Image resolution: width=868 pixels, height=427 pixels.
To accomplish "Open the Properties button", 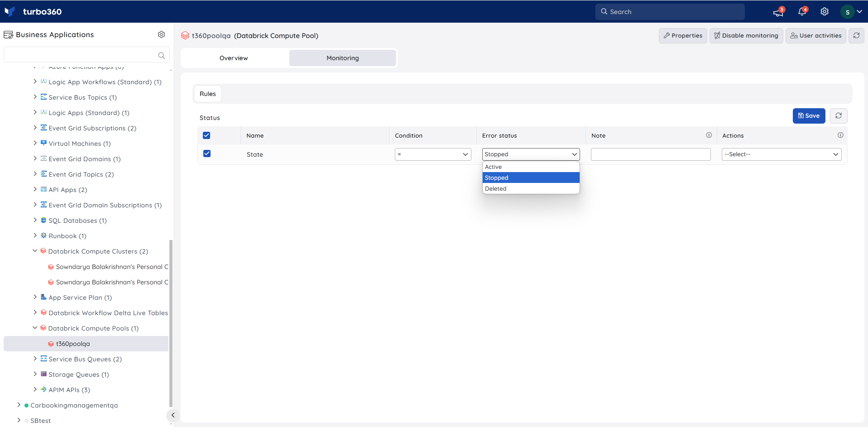I will pyautogui.click(x=683, y=35).
